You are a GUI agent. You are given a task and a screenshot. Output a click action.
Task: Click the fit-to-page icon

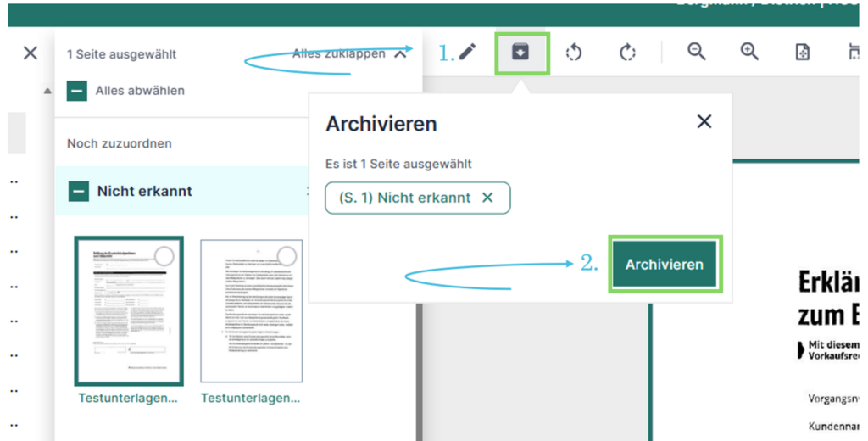802,53
